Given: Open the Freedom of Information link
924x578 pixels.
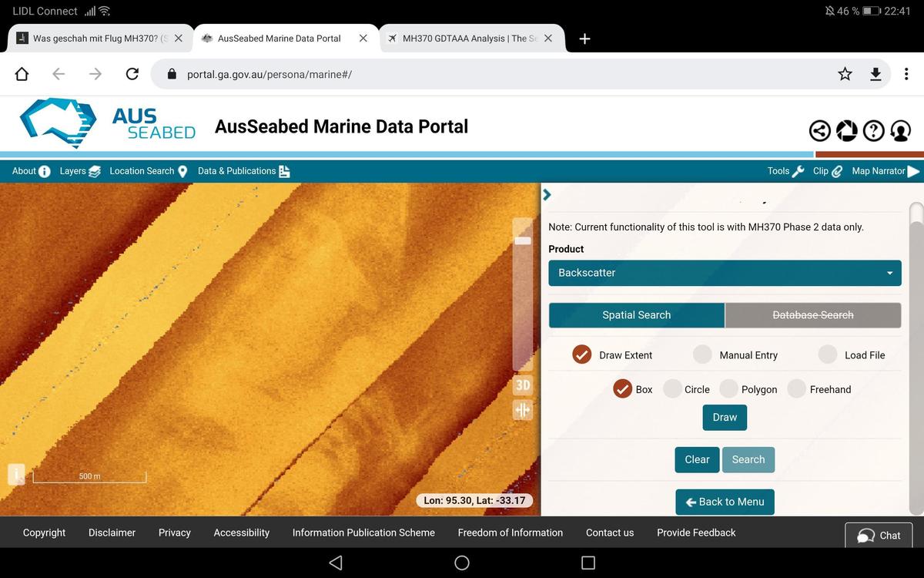Looking at the screenshot, I should tap(511, 533).
